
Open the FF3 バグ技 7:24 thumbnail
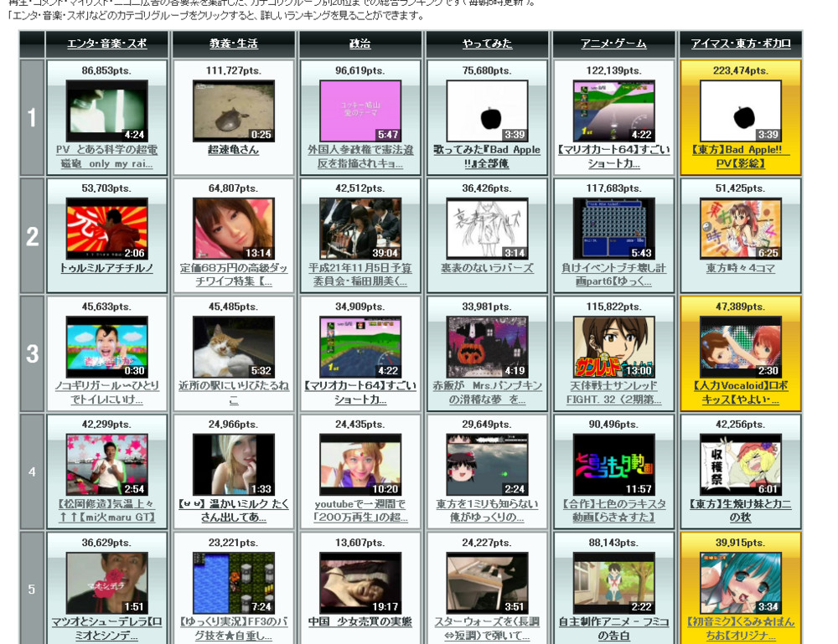pyautogui.click(x=234, y=583)
